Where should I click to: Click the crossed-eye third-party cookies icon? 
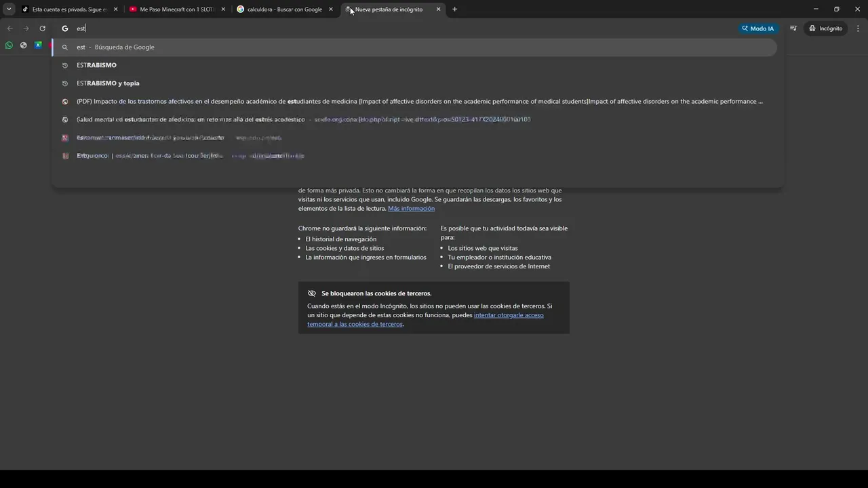(312, 293)
